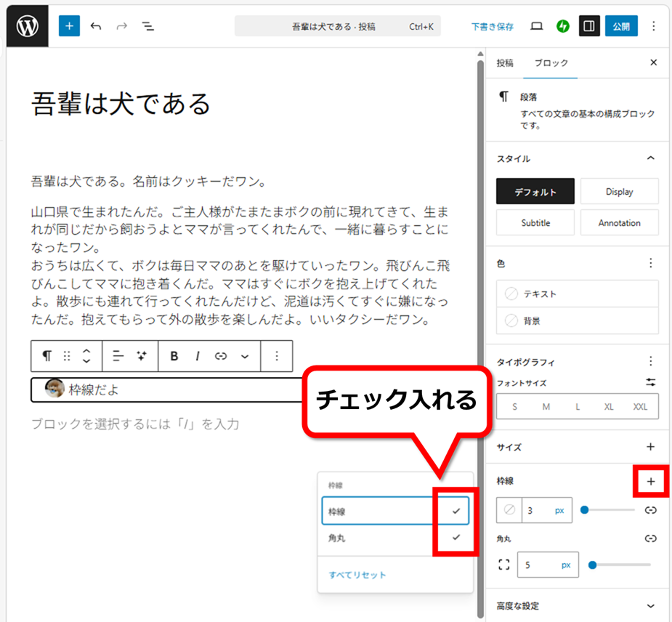Click the 枠線 width slider handle

[585, 510]
